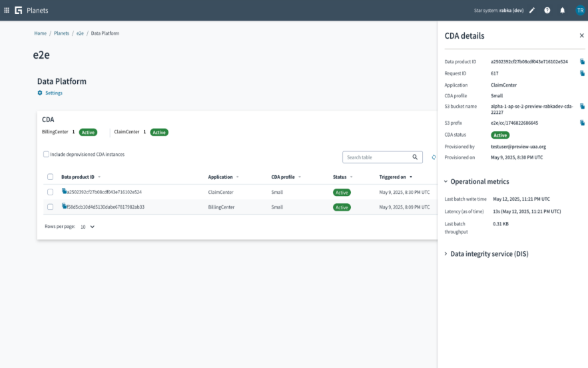Click the e2e/cc/1746822686645 prefix value

[x=515, y=123]
